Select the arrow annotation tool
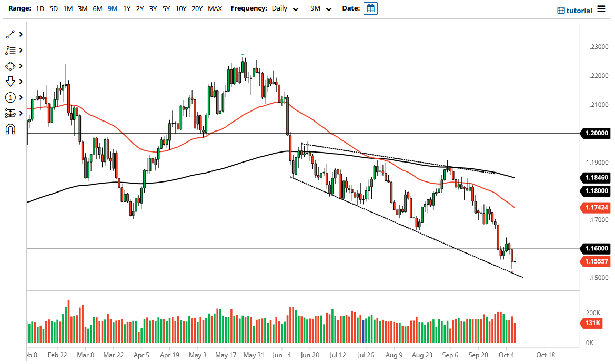 coord(9,82)
